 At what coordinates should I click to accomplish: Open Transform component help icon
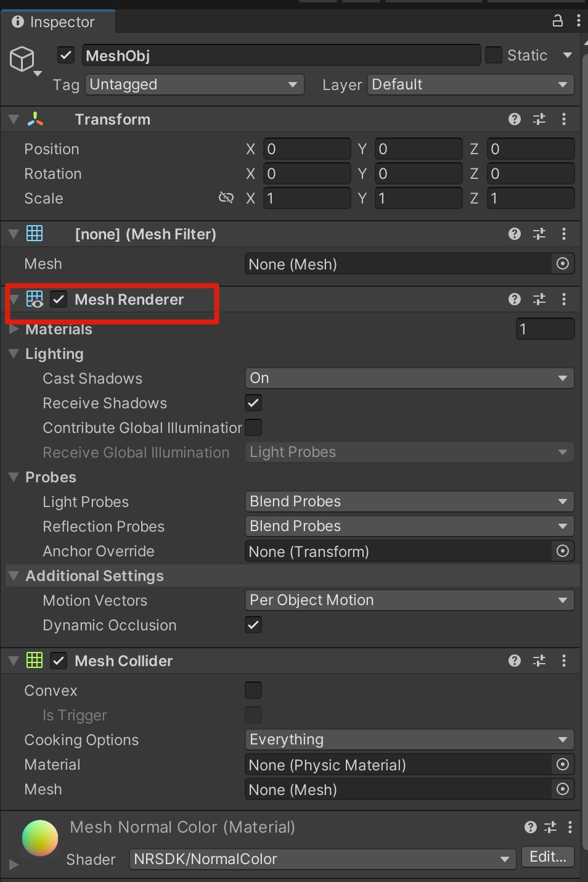click(515, 119)
